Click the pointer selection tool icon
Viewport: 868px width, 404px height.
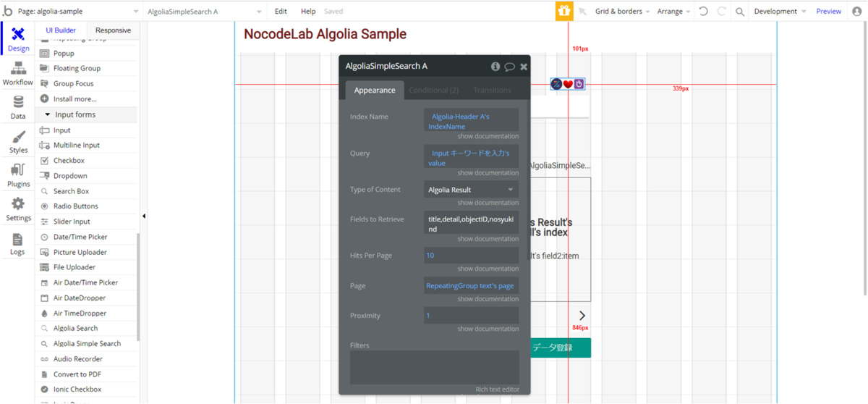[582, 12]
